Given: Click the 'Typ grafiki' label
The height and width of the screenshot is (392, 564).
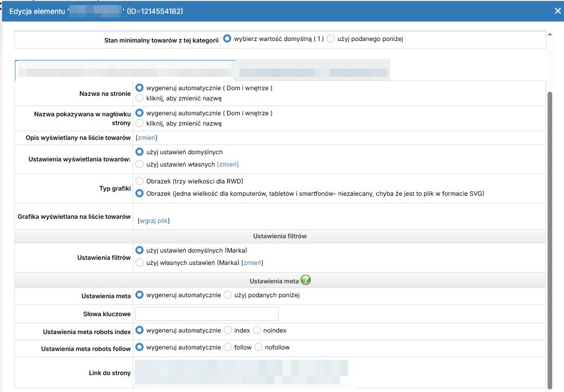Looking at the screenshot, I should tap(115, 189).
